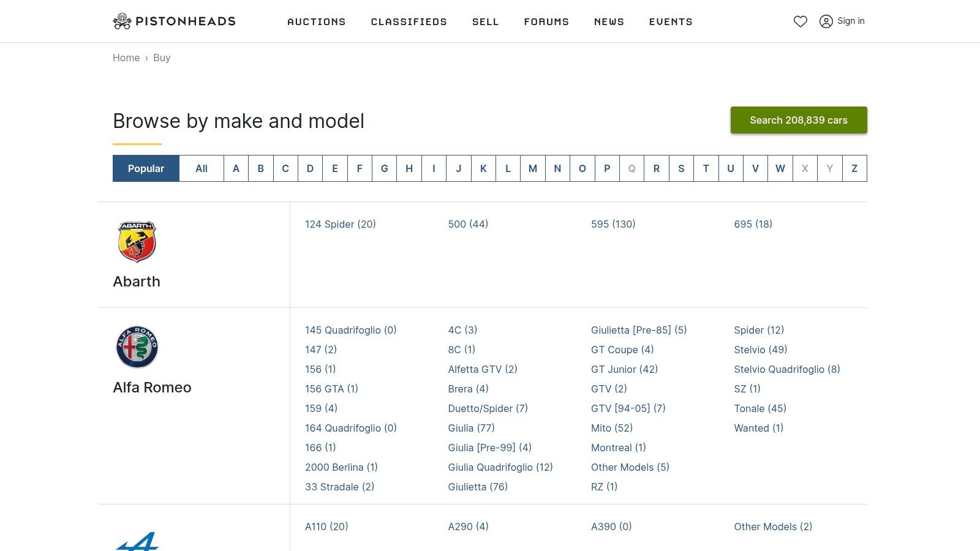980x551 pixels.
Task: Go to the Forums section
Action: (x=546, y=21)
